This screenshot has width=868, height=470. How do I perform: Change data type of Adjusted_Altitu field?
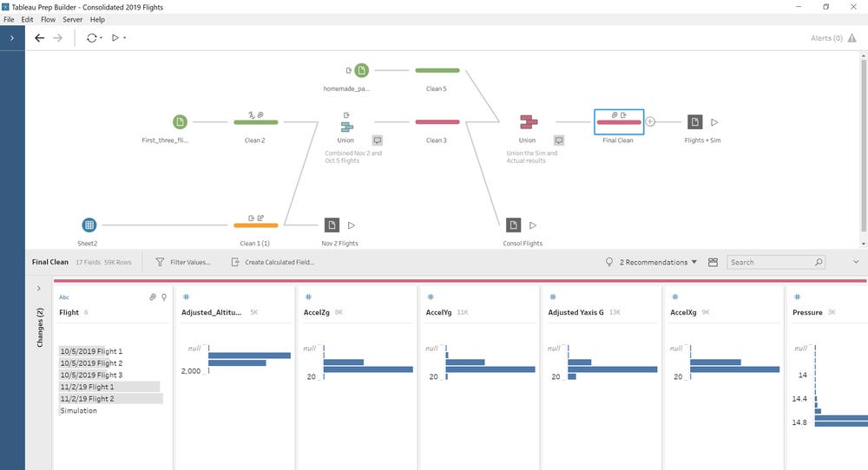[x=186, y=297]
